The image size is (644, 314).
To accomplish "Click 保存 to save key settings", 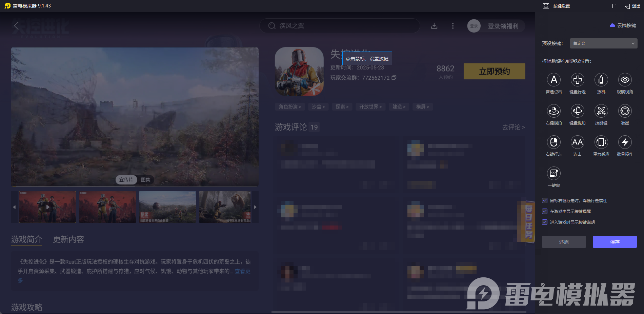I will (615, 242).
